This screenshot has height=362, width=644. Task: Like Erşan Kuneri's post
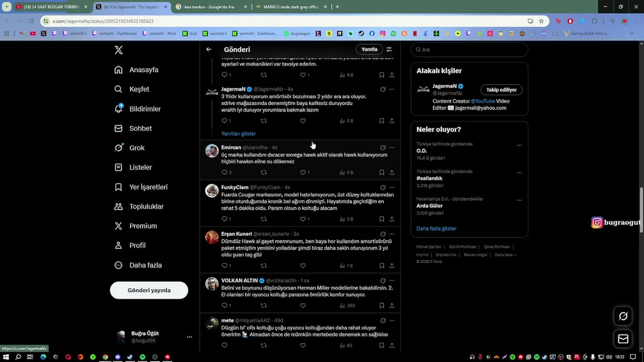click(x=303, y=265)
